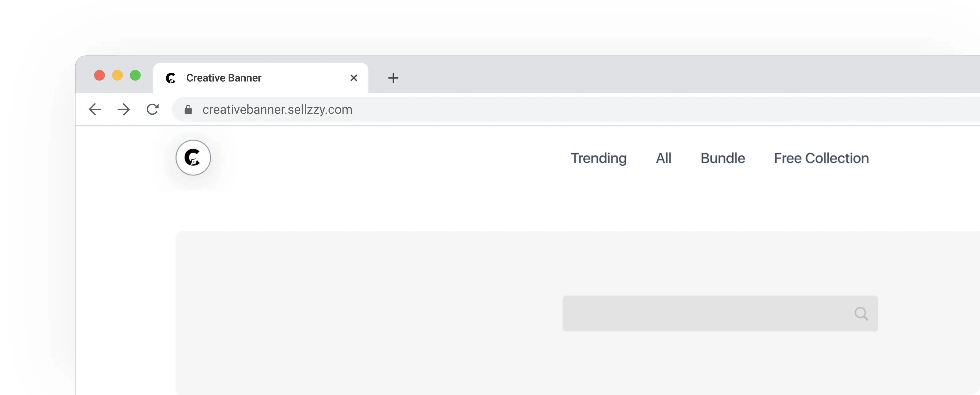Browse the All category
The height and width of the screenshot is (395, 980).
click(x=663, y=158)
